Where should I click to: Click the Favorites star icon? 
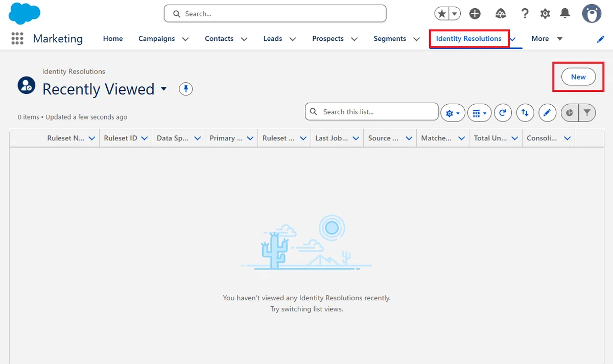coord(442,14)
